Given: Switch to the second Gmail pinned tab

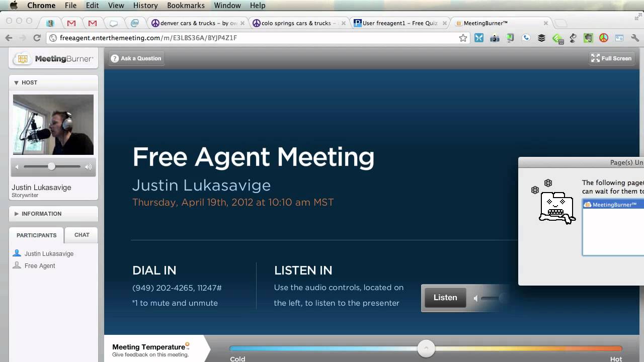Looking at the screenshot, I should (93, 23).
